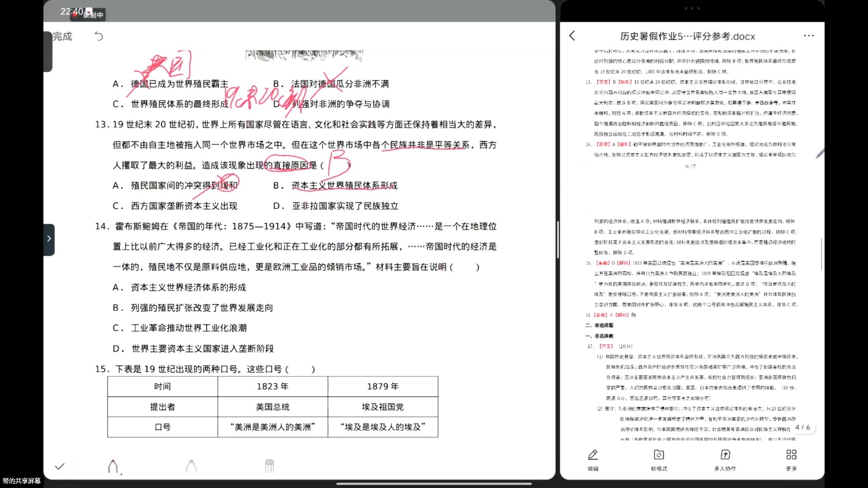Tap table cell 美国总统
The height and width of the screenshot is (488, 868).
pos(273,407)
